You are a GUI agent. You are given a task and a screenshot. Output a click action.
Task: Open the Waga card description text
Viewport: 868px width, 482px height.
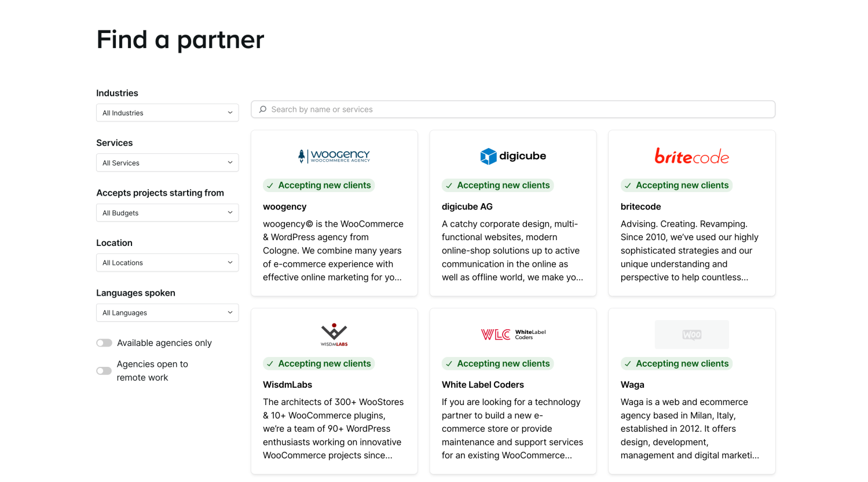[x=689, y=429]
